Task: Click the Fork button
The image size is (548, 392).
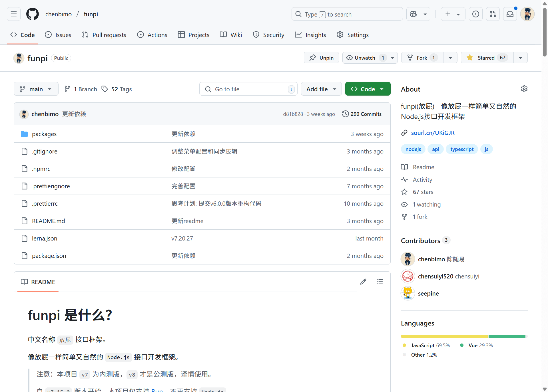Action: 422,58
